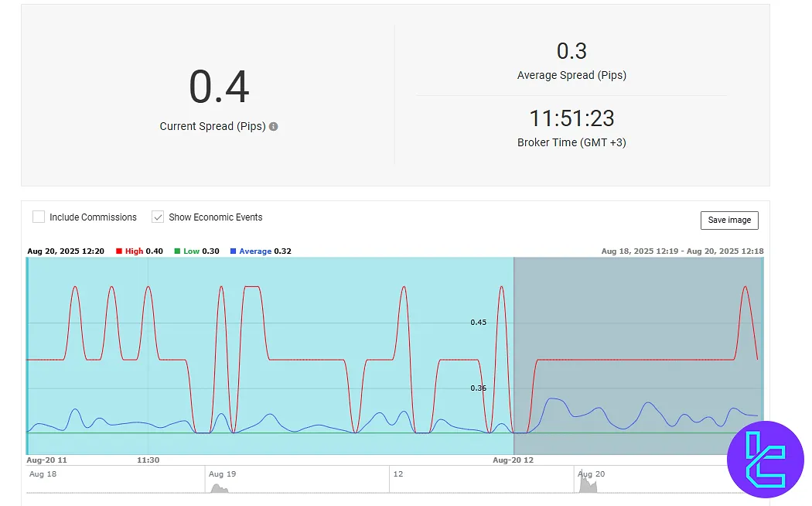
Task: Click the Aug 18 marker in navigator
Action: click(42, 474)
